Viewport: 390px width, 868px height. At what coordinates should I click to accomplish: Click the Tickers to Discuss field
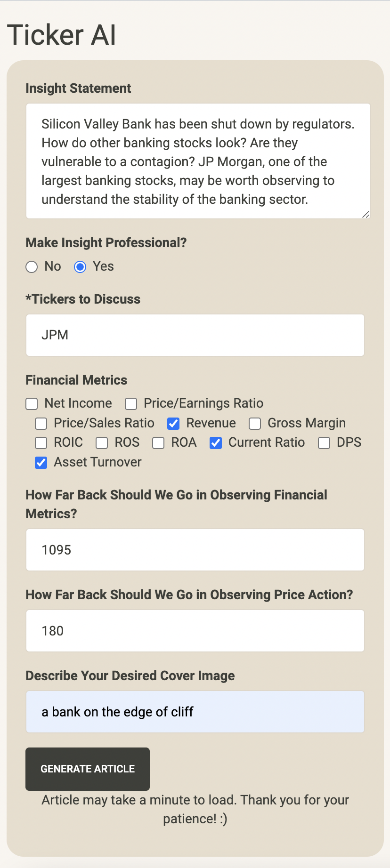(195, 335)
